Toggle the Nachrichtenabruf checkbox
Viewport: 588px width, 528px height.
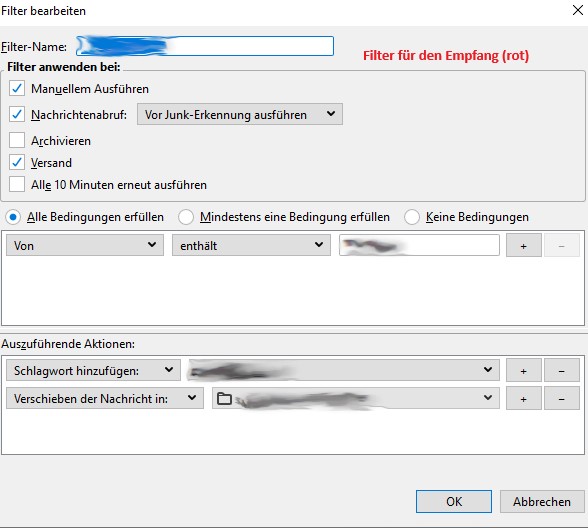point(17,114)
